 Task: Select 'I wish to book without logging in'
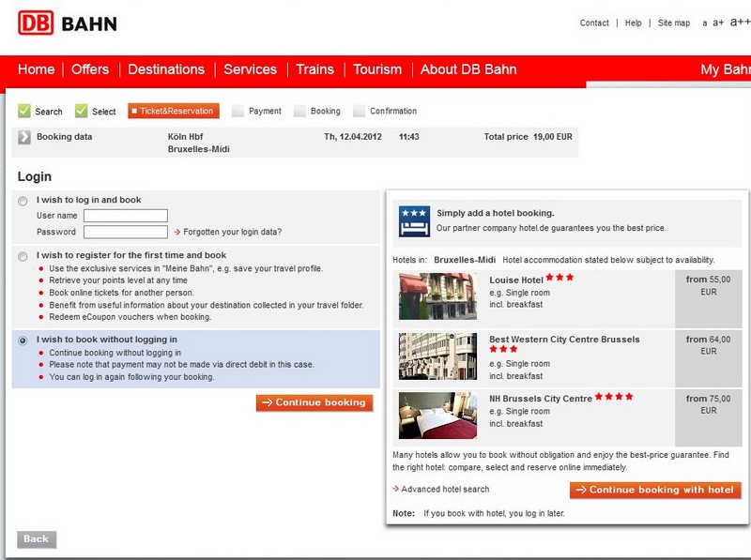click(x=23, y=341)
